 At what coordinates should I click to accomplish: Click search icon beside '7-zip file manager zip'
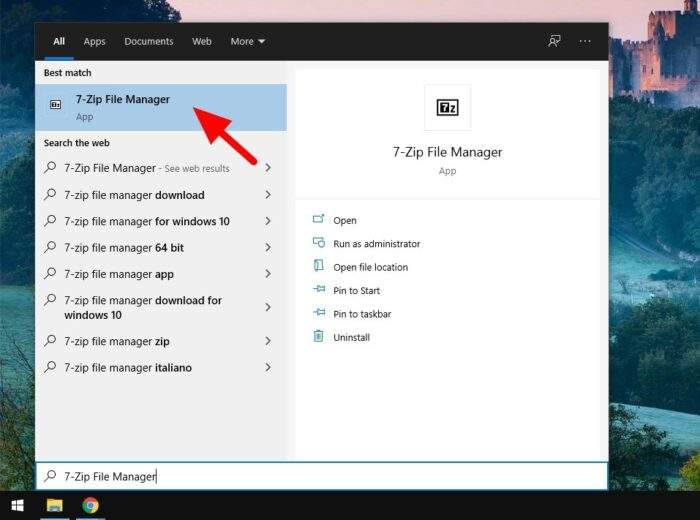[50, 341]
